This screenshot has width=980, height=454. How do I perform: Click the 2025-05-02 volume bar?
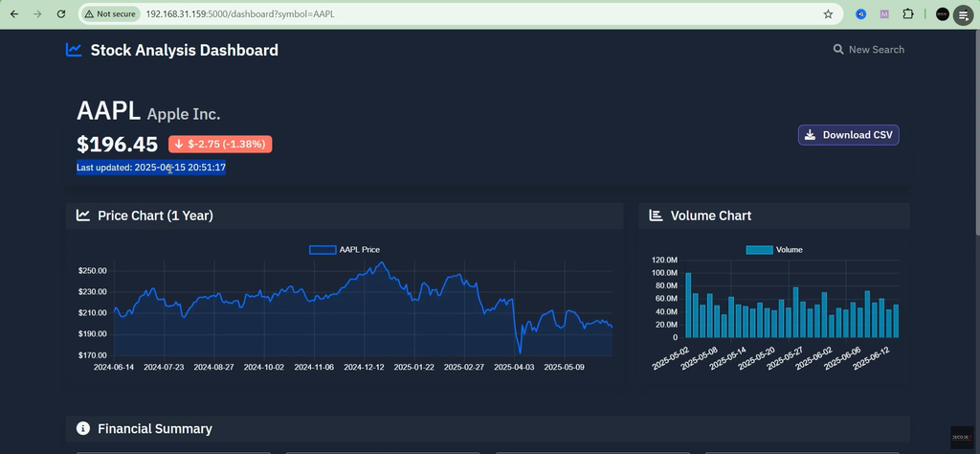[x=688, y=306]
